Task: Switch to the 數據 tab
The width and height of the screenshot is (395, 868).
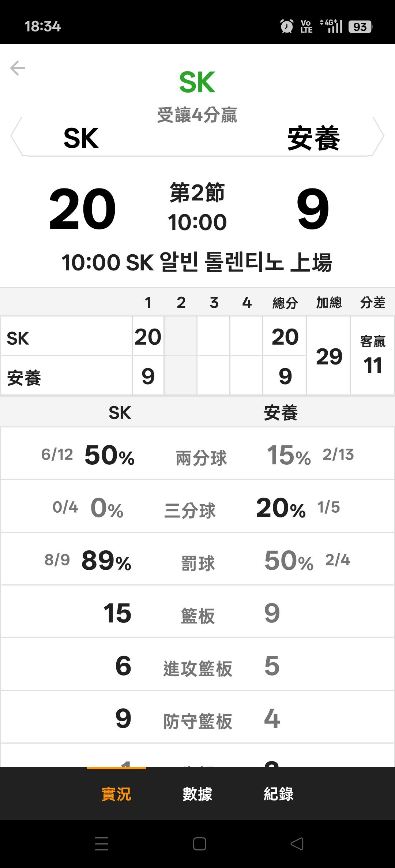Action: (x=197, y=794)
